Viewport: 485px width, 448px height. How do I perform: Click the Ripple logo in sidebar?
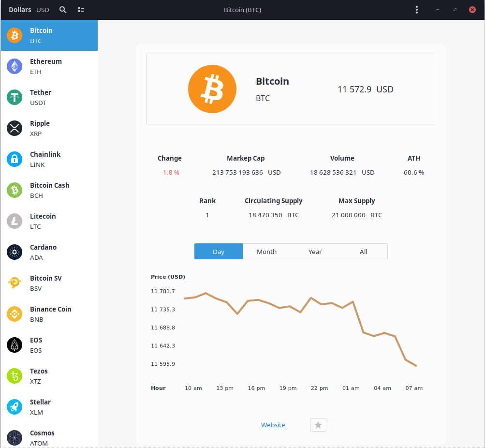click(15, 128)
